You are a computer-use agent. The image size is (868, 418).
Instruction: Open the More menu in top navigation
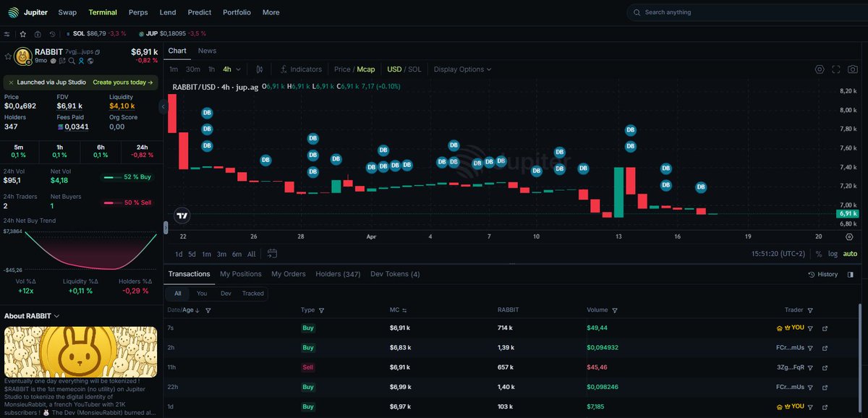[271, 12]
